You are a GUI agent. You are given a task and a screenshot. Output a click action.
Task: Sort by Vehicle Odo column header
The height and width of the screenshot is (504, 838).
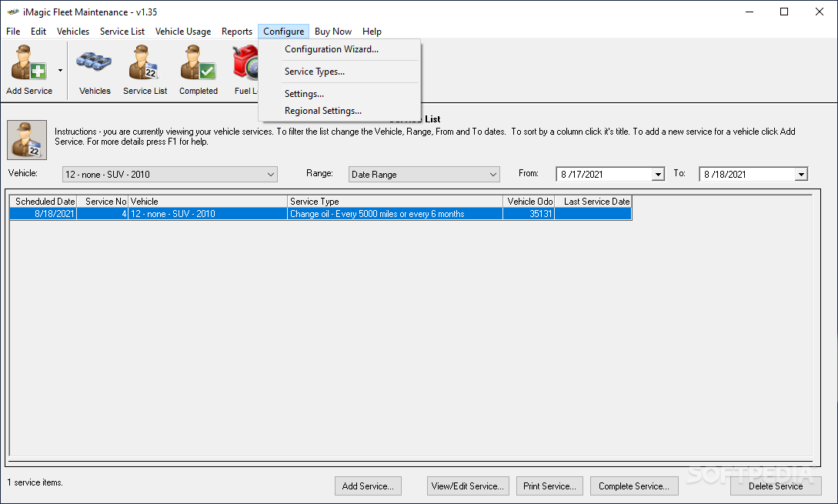pos(529,202)
